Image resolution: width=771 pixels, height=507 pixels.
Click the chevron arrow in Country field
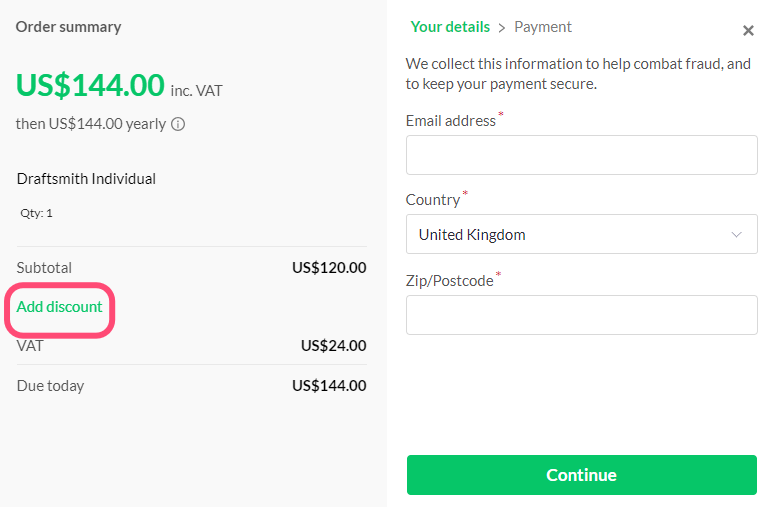(x=737, y=235)
